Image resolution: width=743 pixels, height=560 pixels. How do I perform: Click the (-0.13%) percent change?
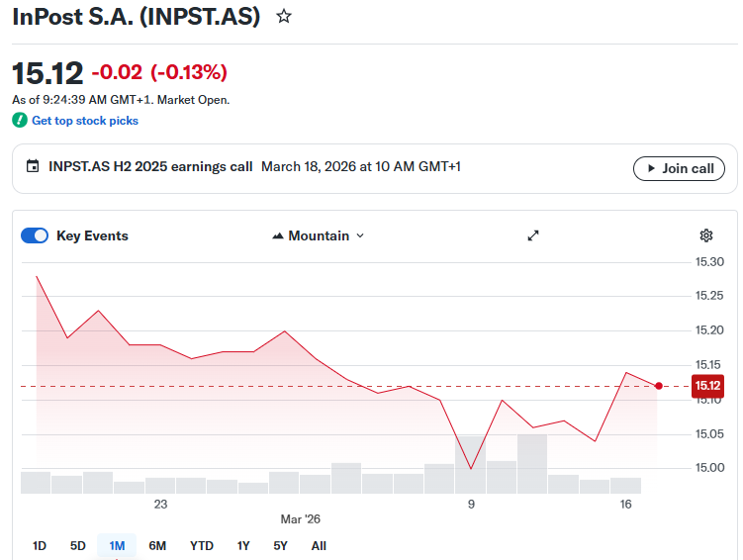coord(189,72)
